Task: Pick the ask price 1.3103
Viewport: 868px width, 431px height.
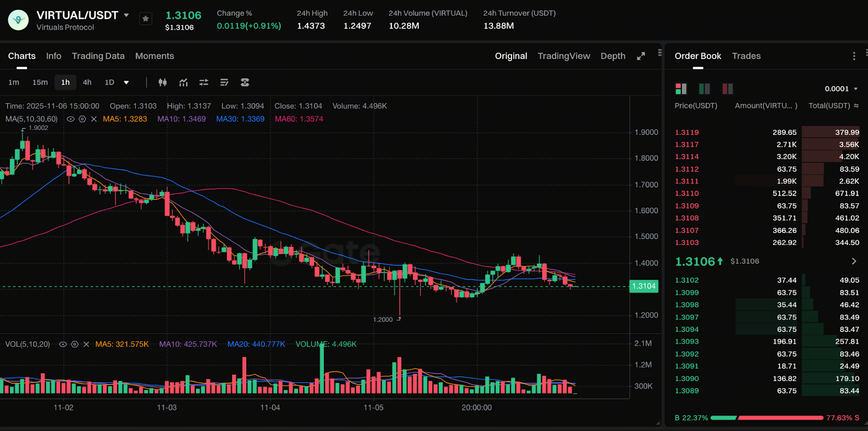Action: (x=687, y=243)
